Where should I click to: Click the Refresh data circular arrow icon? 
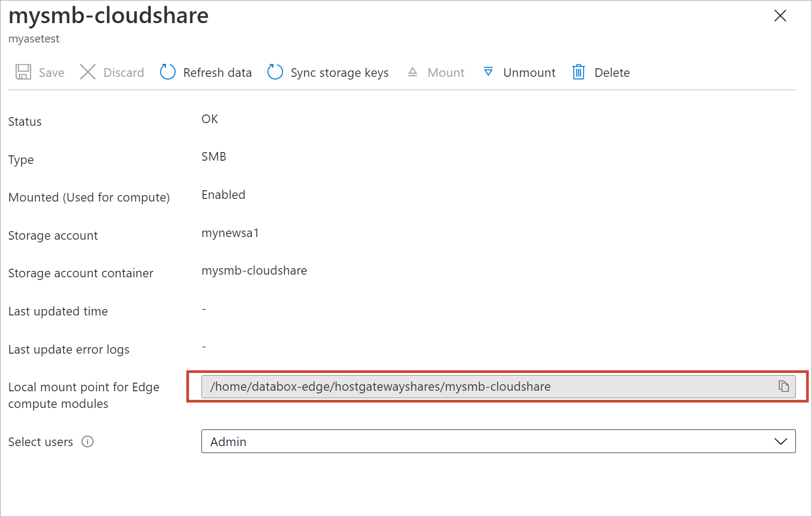[168, 72]
